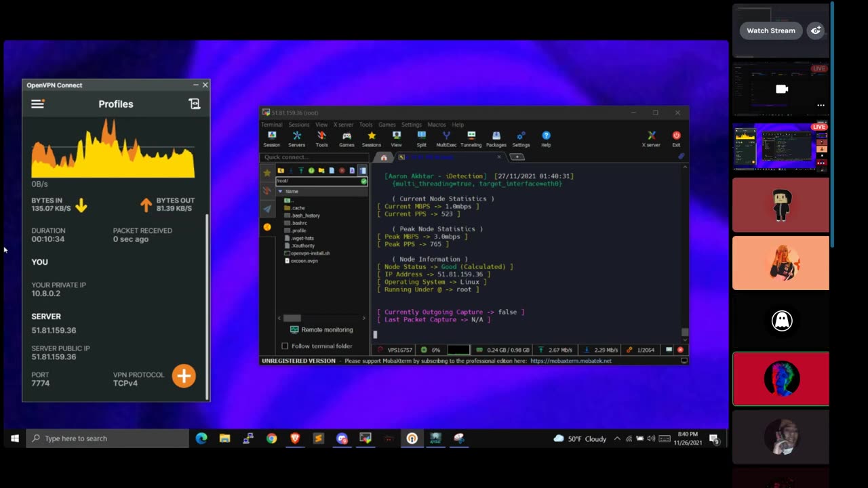
Task: Click the taskbar search box
Action: coord(108,439)
